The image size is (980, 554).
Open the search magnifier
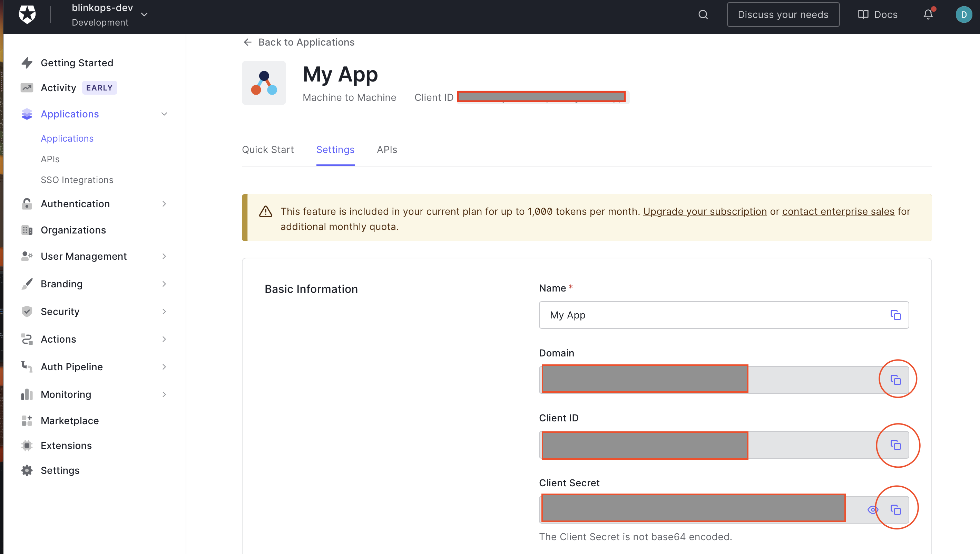pyautogui.click(x=703, y=14)
